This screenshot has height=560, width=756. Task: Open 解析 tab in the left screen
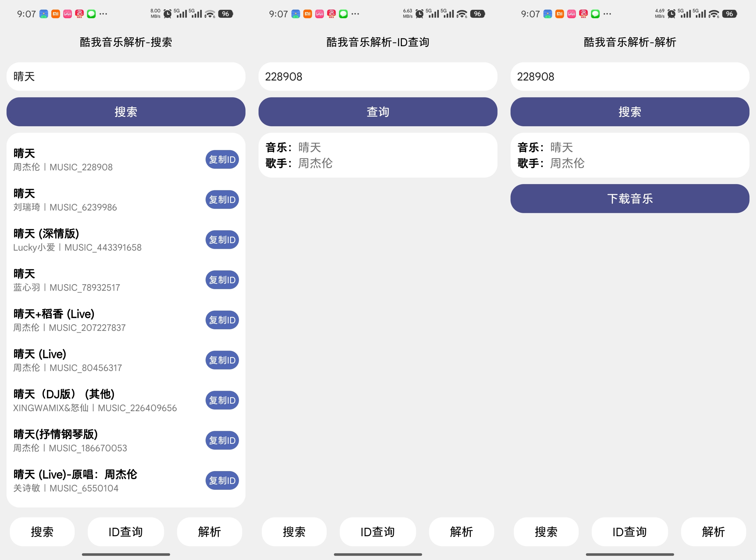click(209, 531)
